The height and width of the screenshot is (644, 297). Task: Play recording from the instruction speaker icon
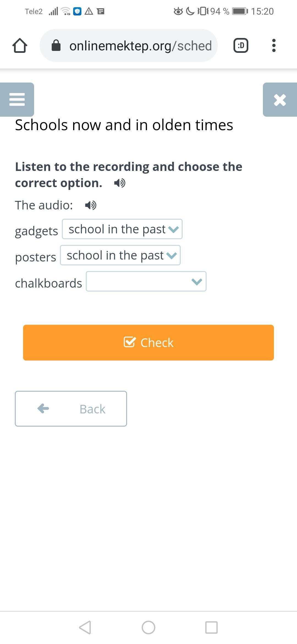120,183
